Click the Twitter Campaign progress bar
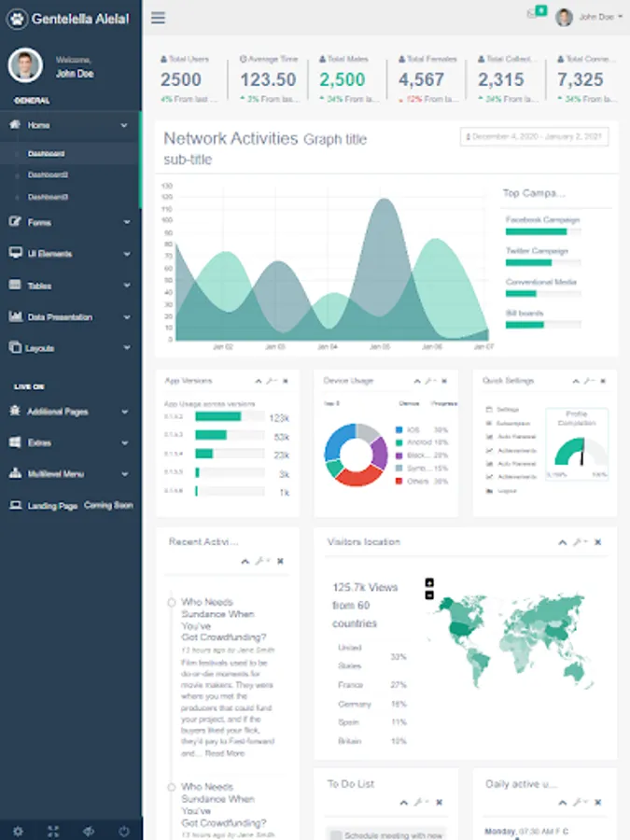 click(543, 262)
